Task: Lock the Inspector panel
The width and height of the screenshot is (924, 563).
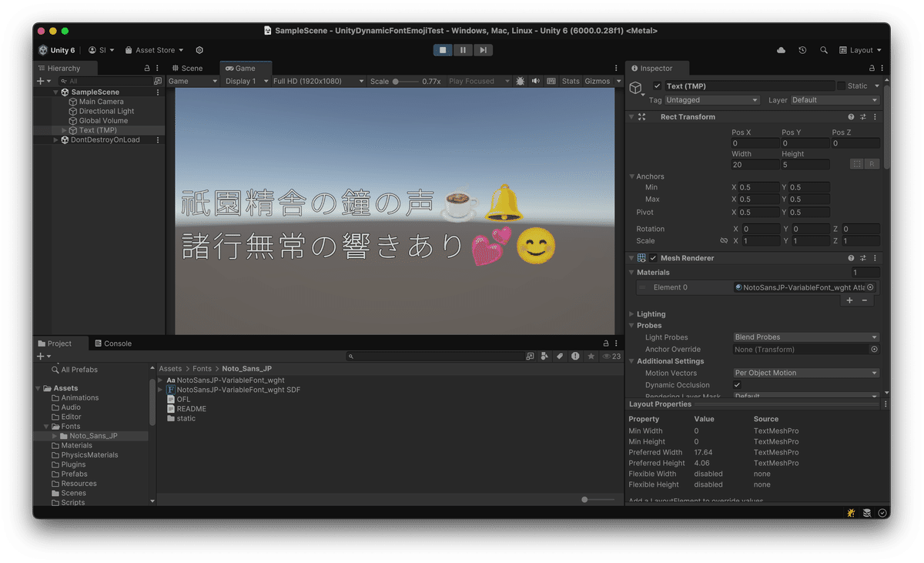Action: tap(872, 68)
